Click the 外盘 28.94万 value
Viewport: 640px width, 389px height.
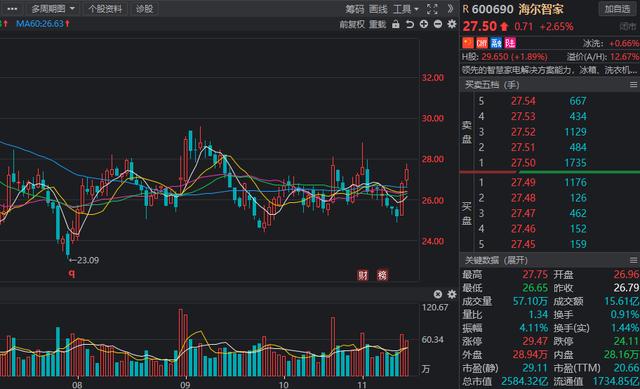tap(530, 355)
